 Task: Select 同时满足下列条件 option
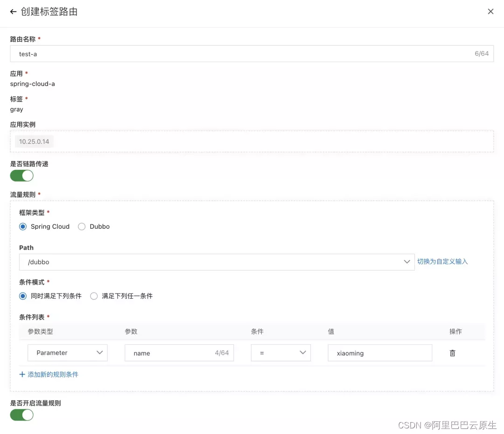[x=22, y=296]
